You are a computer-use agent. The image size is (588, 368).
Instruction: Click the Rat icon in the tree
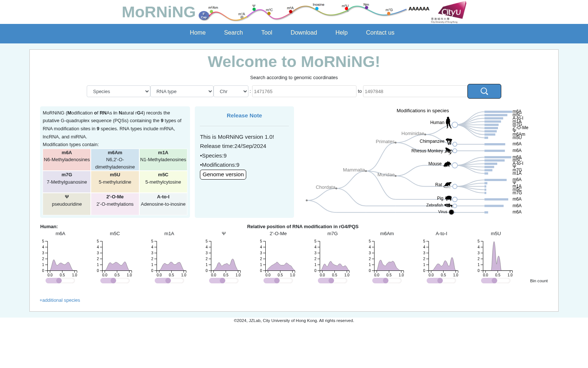click(x=447, y=185)
